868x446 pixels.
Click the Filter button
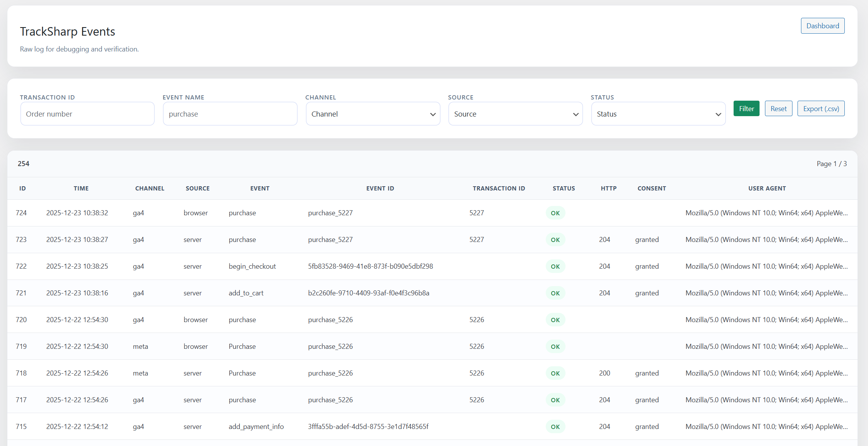click(746, 108)
